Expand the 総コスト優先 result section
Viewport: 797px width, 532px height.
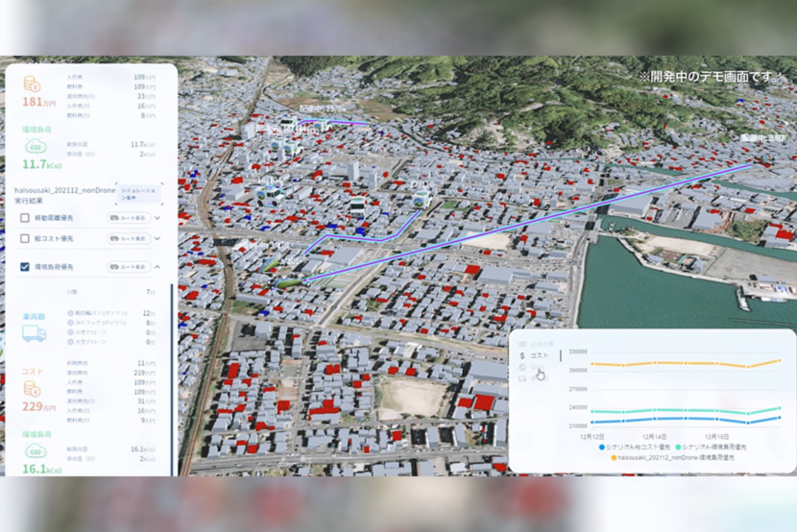click(x=157, y=238)
